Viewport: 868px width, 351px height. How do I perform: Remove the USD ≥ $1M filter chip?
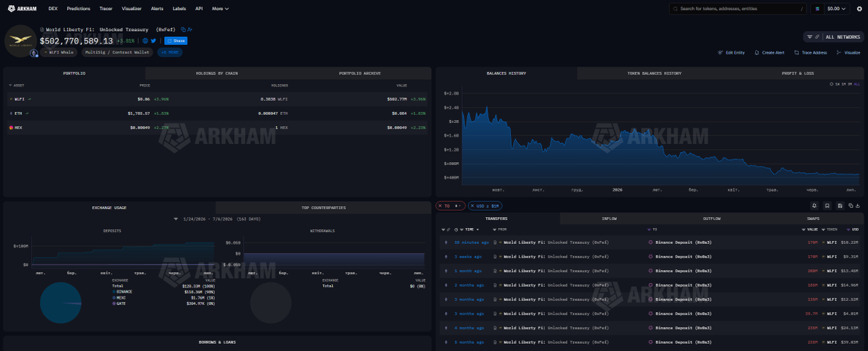(x=472, y=206)
